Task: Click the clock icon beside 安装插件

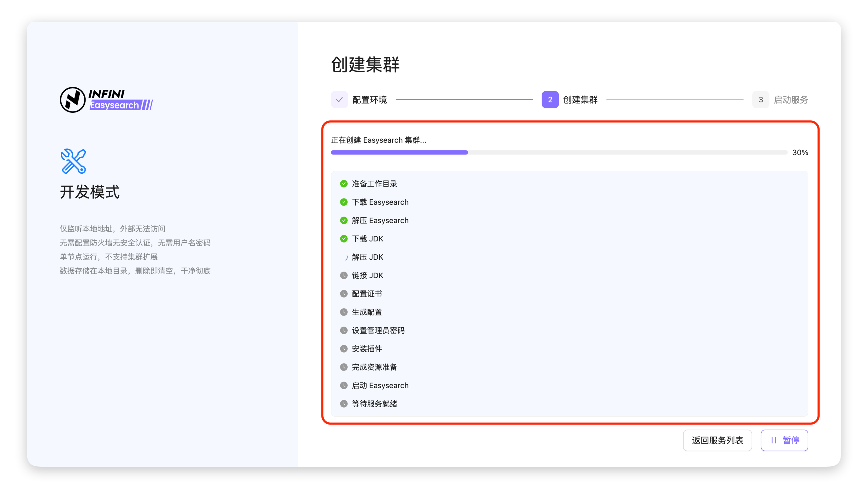Action: [x=344, y=349]
